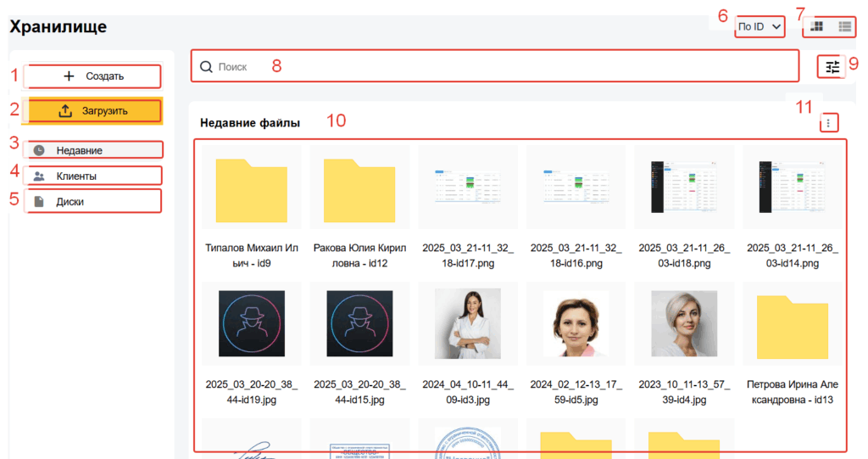Viewport: 868px width, 459px height.
Task: Click the magnifier search icon
Action: pyautogui.click(x=206, y=66)
